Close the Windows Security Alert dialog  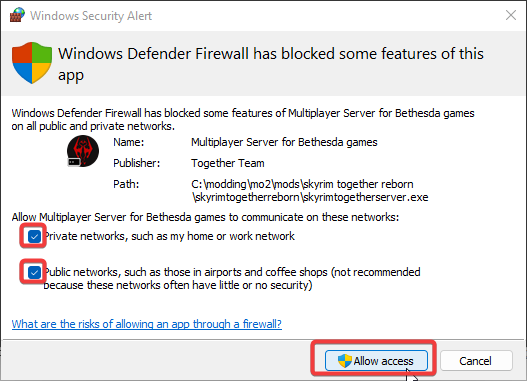[x=511, y=15]
